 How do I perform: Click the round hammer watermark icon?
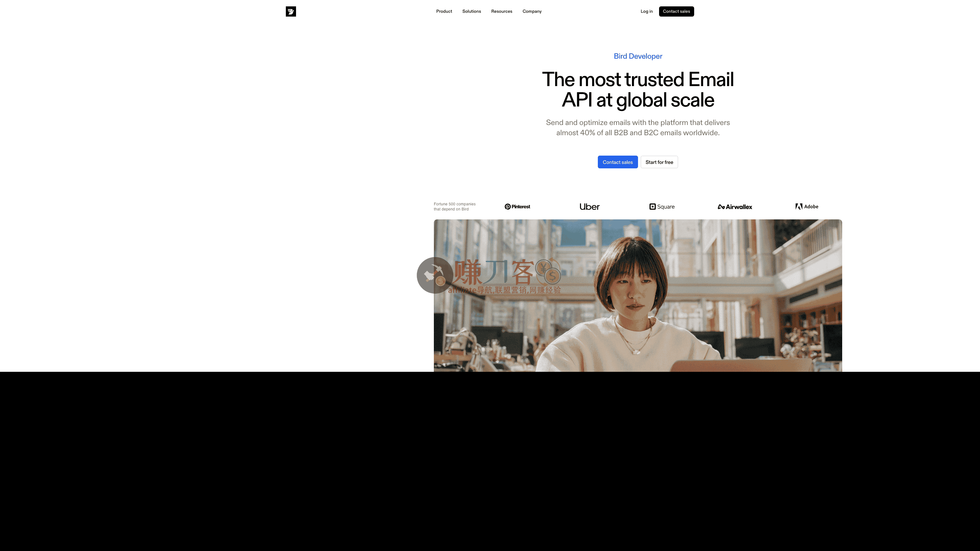434,275
